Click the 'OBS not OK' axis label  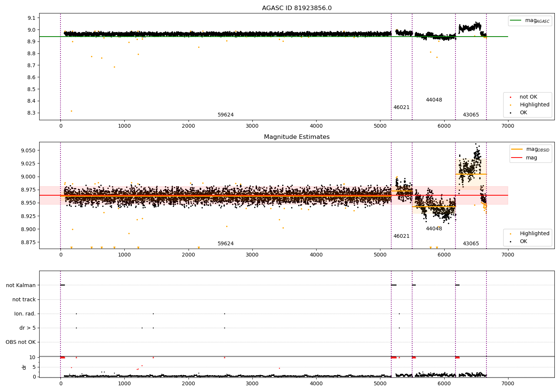coord(21,342)
